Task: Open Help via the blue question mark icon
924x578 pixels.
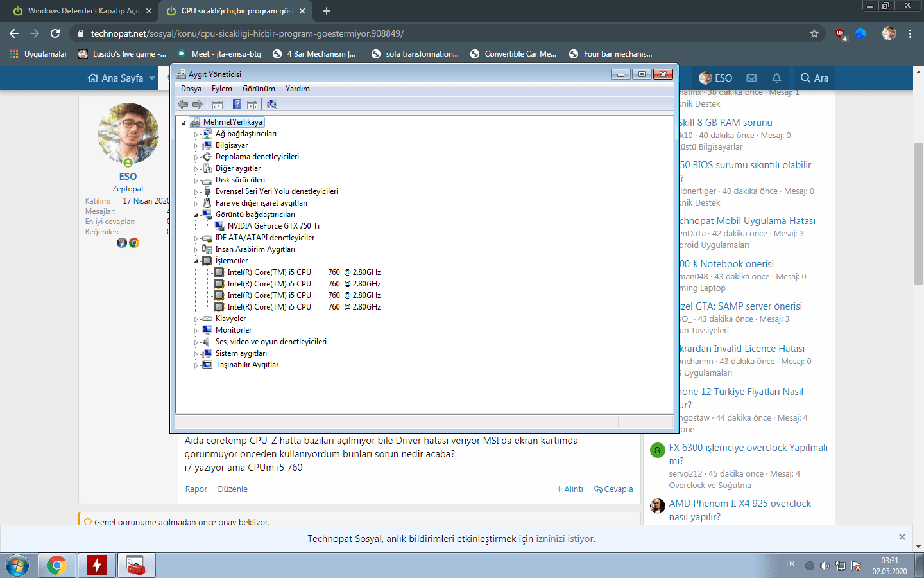Action: pyautogui.click(x=237, y=104)
